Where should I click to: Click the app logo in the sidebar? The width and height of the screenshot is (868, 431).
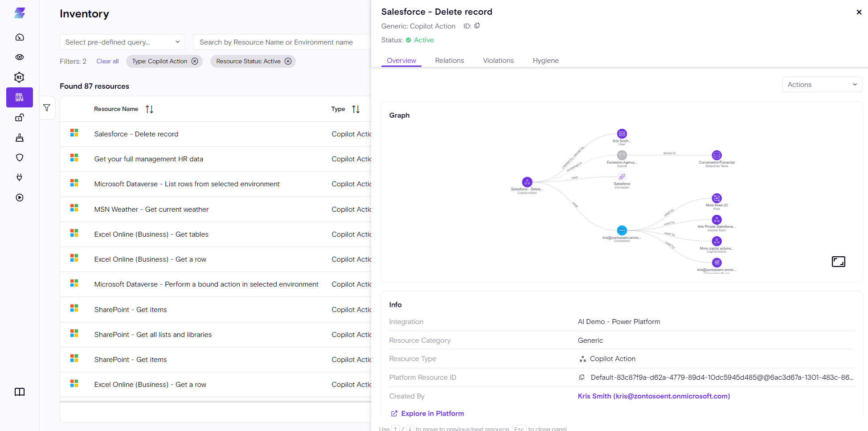tap(20, 13)
